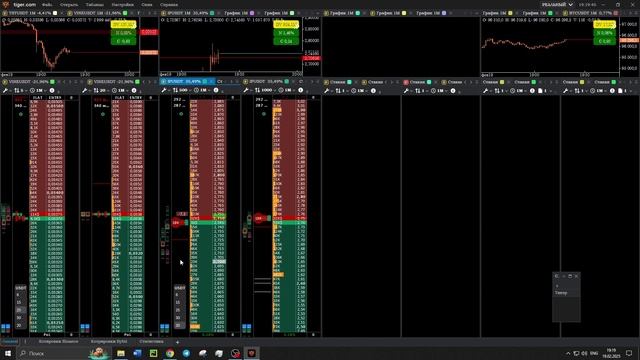The height and width of the screenshot is (360, 640).
Task: Open the Windows Start menu
Action: [x=8, y=353]
